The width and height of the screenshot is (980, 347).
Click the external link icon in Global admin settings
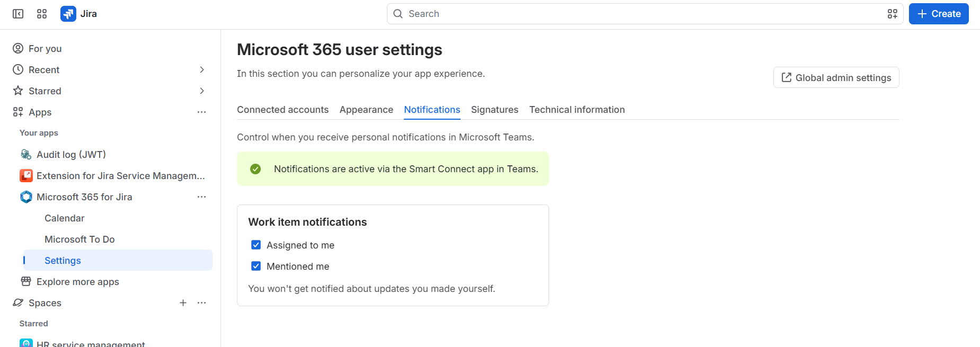tap(787, 77)
